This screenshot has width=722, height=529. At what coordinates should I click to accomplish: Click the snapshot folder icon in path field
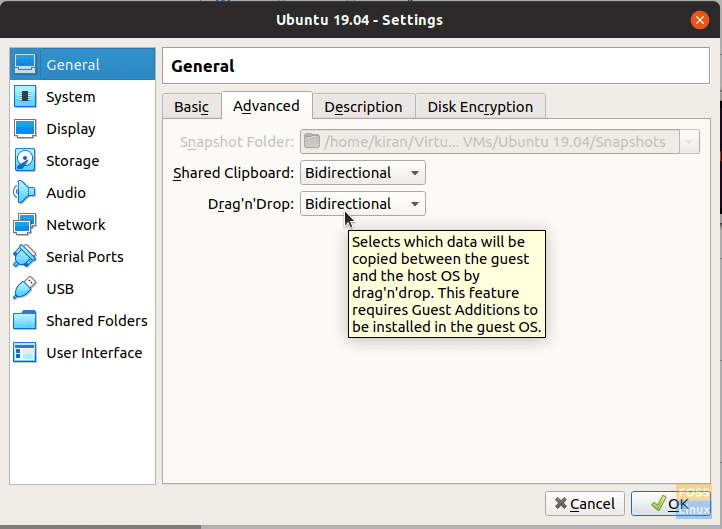(x=312, y=141)
